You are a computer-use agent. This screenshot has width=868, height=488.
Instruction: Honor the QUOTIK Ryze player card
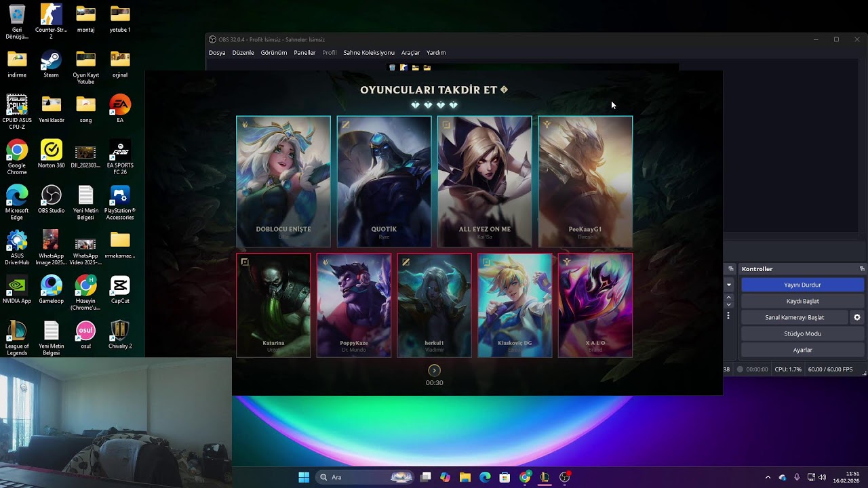point(384,182)
